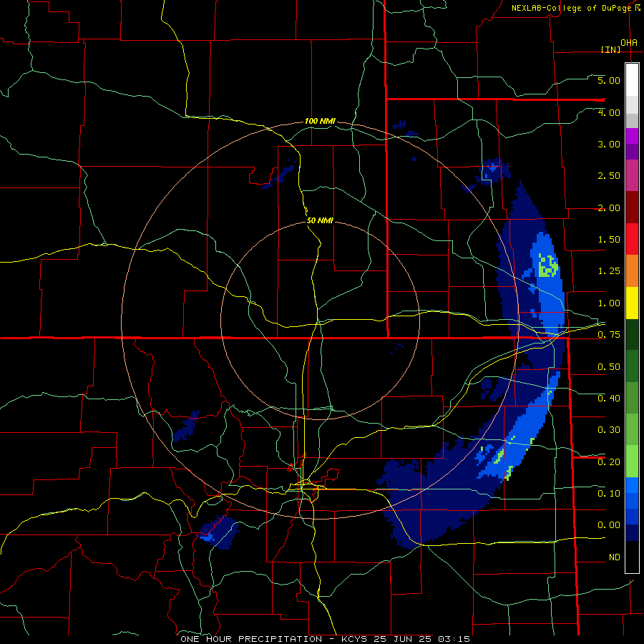The width and height of the screenshot is (644, 644).
Task: Select the dark purple legend swatch
Action: click(632, 152)
